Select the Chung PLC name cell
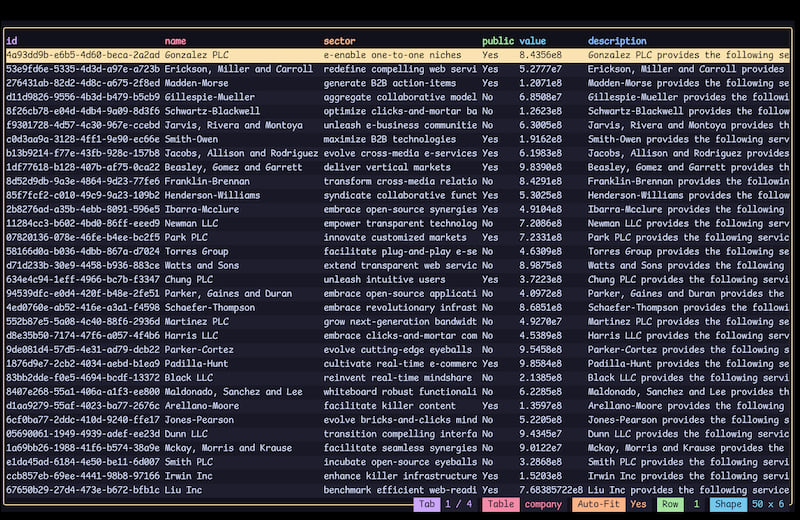 [x=189, y=280]
